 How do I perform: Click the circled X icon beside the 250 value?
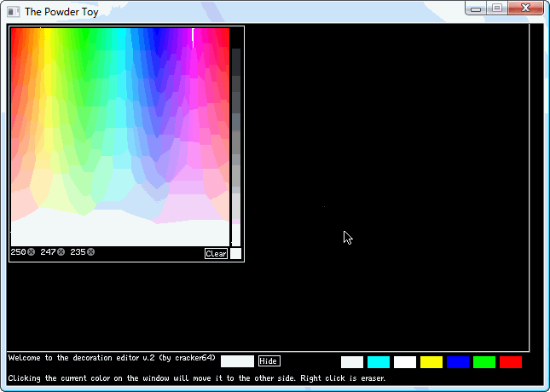(32, 251)
